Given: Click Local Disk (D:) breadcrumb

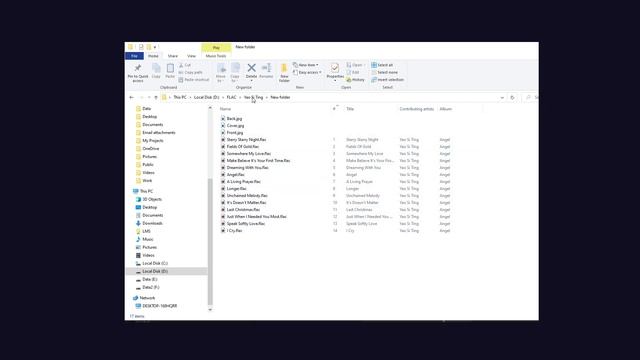Looking at the screenshot, I should 207,98.
